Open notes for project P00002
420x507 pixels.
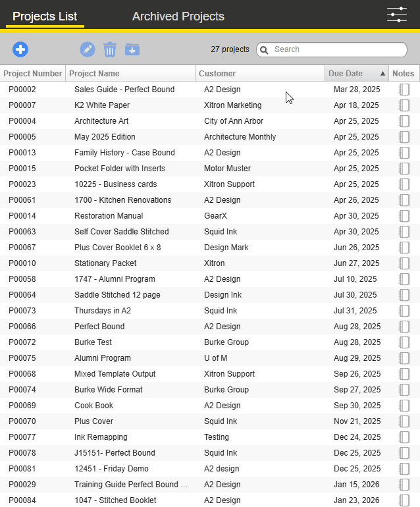click(404, 90)
